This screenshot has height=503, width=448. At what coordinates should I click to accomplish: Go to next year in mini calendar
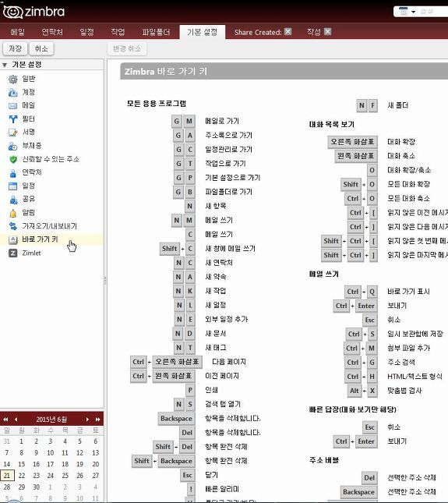coord(97,420)
